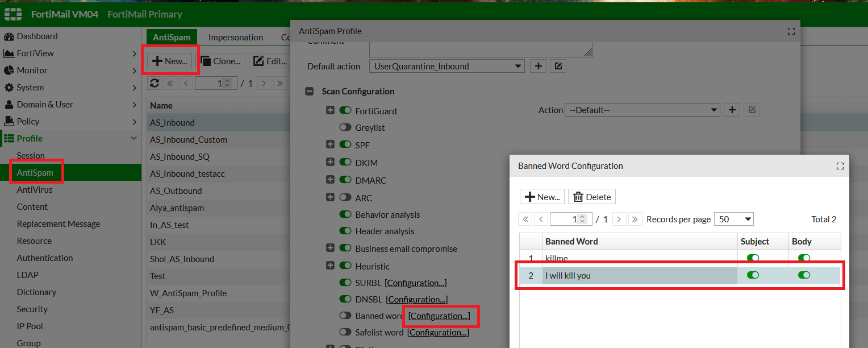
Task: Toggle Body switch for I will kill you
Action: click(804, 275)
